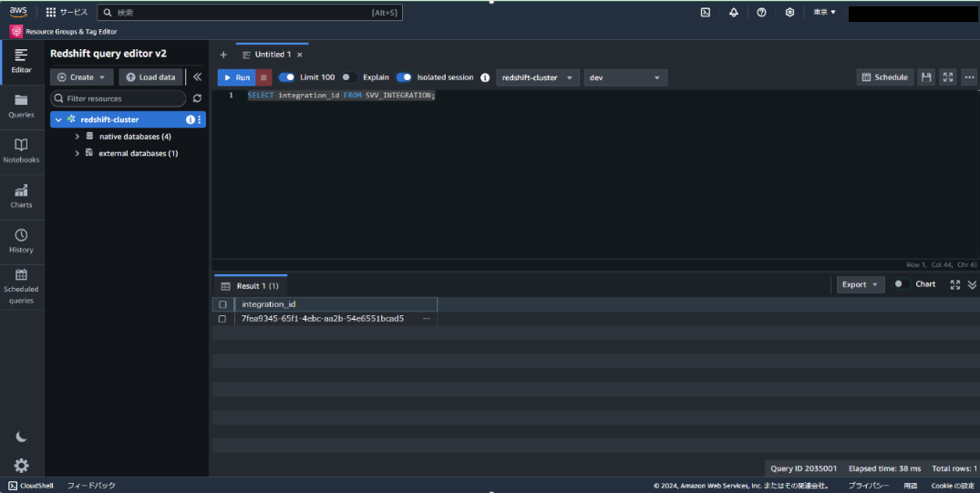Open AWS console settings gear in top bar
The height and width of the screenshot is (493, 980).
coord(789,12)
